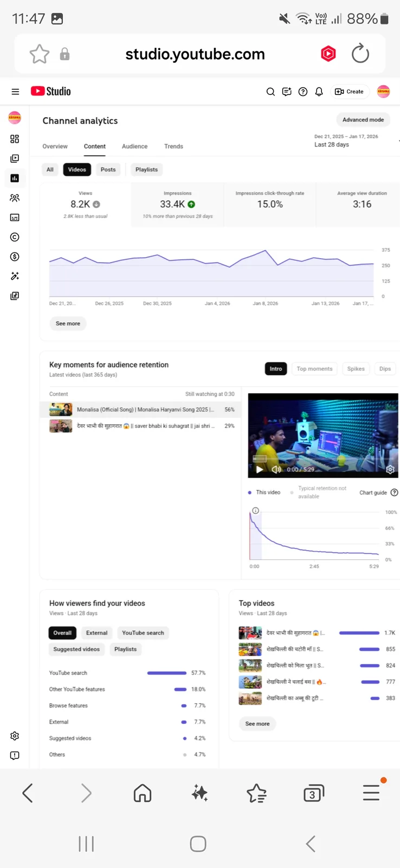Open channel avatar in left sidebar
This screenshot has height=868, width=400.
[15, 117]
